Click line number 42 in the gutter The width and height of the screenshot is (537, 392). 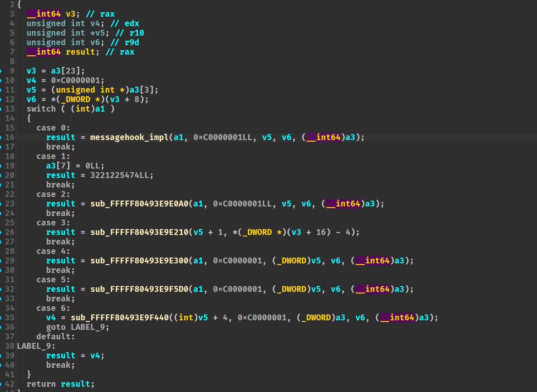click(10, 384)
